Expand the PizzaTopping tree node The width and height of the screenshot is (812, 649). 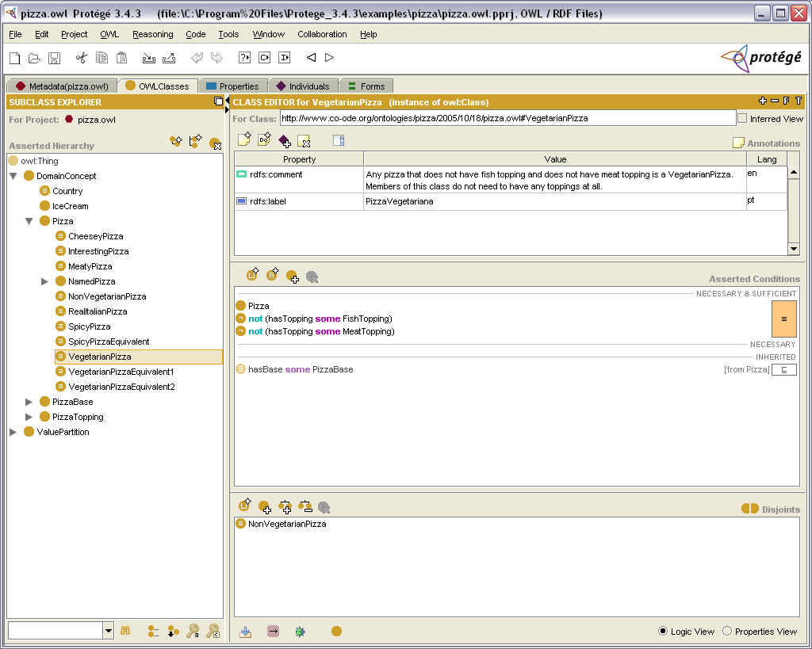[x=29, y=417]
